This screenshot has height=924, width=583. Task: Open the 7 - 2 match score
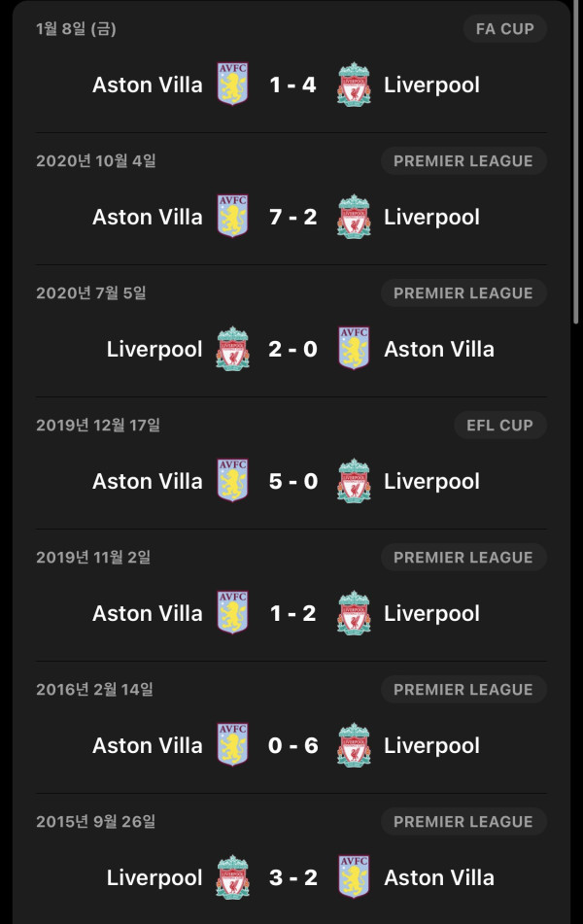(x=293, y=217)
